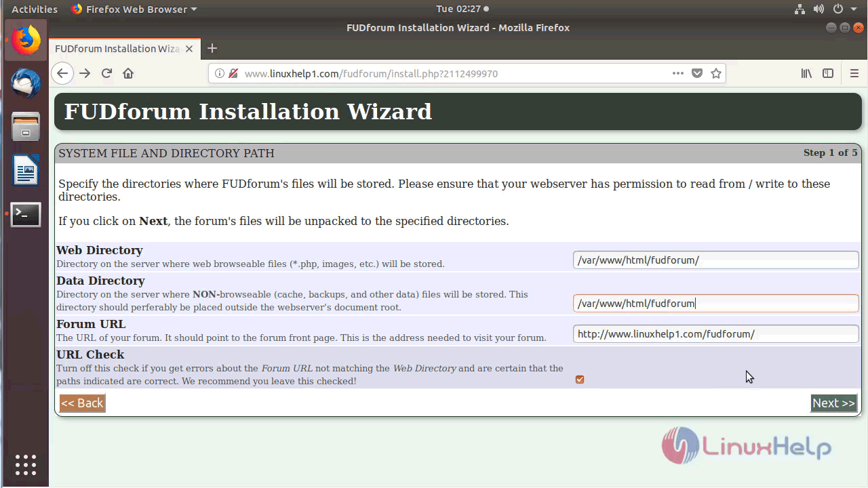Click the 'URL Check' label
This screenshot has width=868, height=488.
90,354
